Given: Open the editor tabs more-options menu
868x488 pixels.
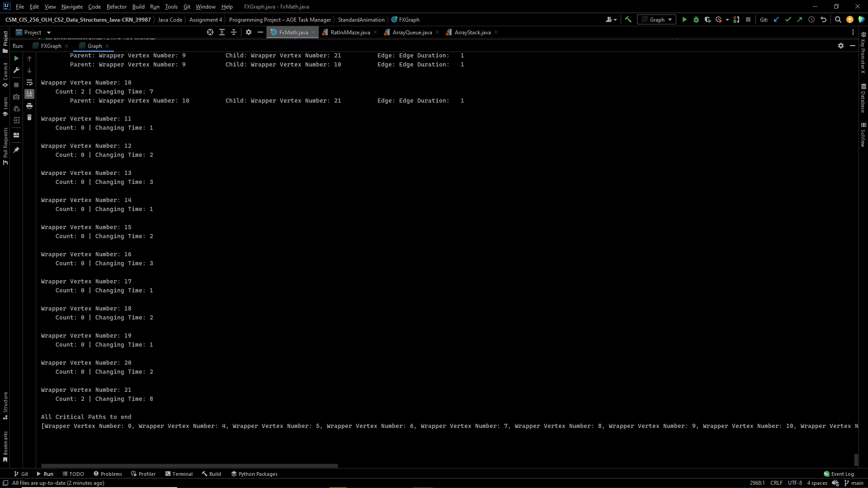Looking at the screenshot, I should tap(853, 32).
